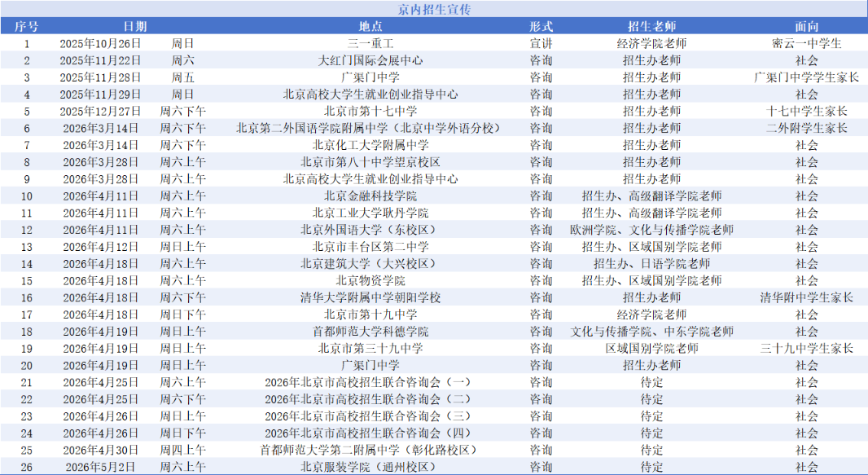The height and width of the screenshot is (475, 868).
Task: Select the 密云一中学生 audience cell
Action: pos(806,43)
